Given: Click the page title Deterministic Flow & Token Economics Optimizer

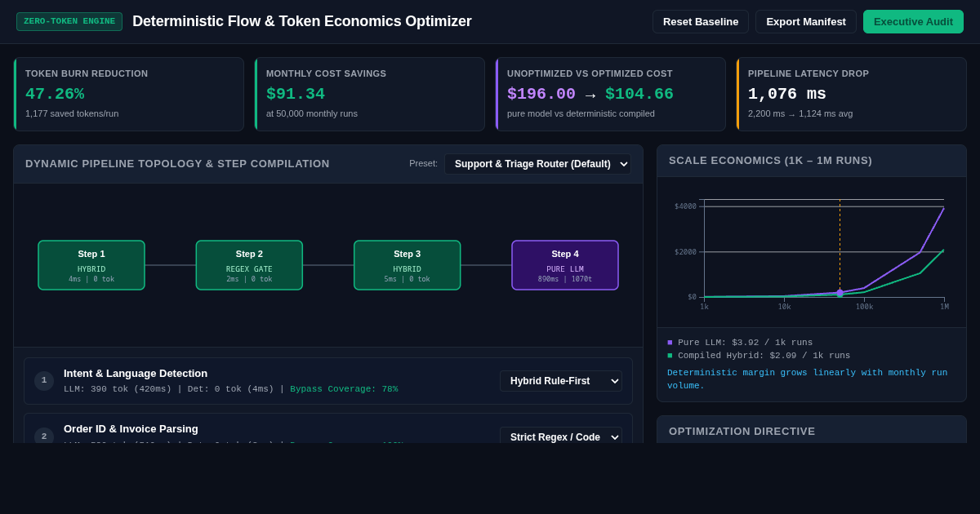Looking at the screenshot, I should 302,21.
